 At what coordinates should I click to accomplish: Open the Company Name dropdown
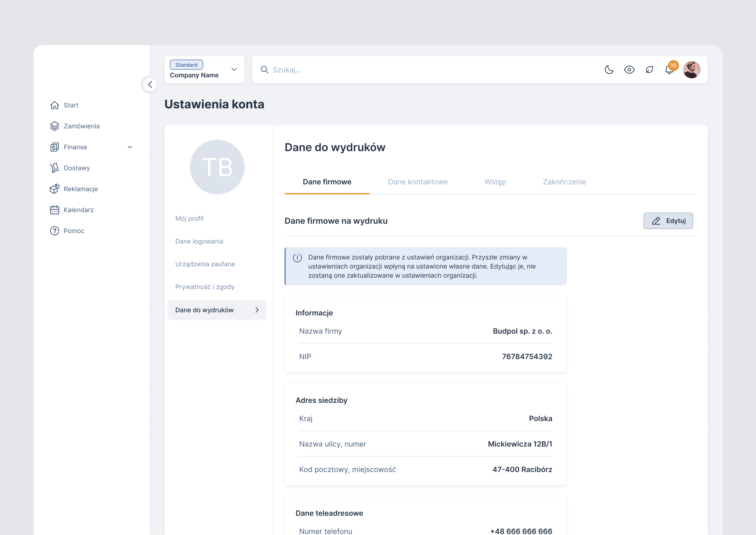pyautogui.click(x=204, y=69)
